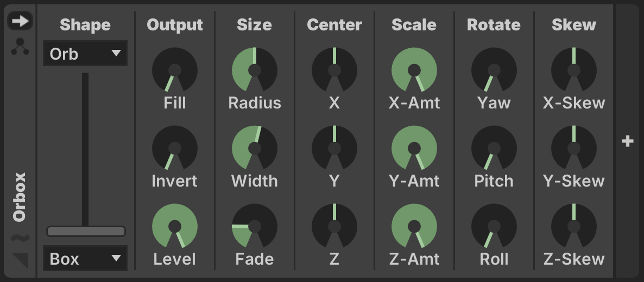This screenshot has width=644, height=282.
Task: Click the tilde wave icon above the corner triangle
Action: [20, 238]
